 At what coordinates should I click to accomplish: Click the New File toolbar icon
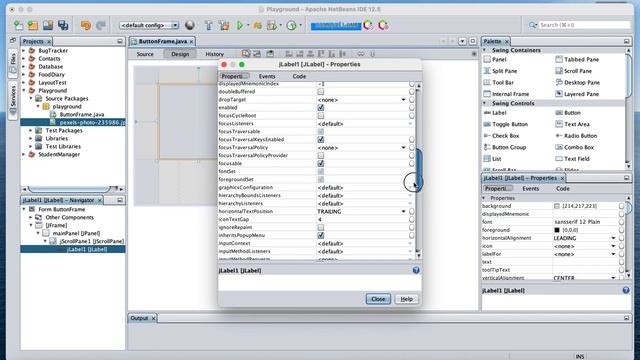pyautogui.click(x=18, y=25)
